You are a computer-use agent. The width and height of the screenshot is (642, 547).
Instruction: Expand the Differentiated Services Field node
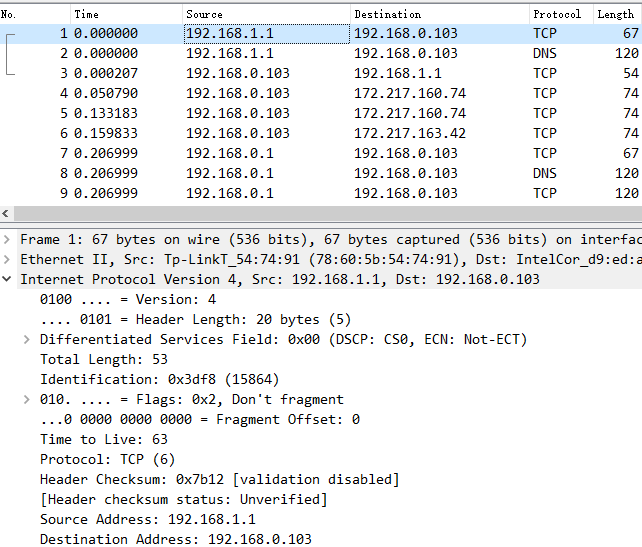pyautogui.click(x=27, y=339)
